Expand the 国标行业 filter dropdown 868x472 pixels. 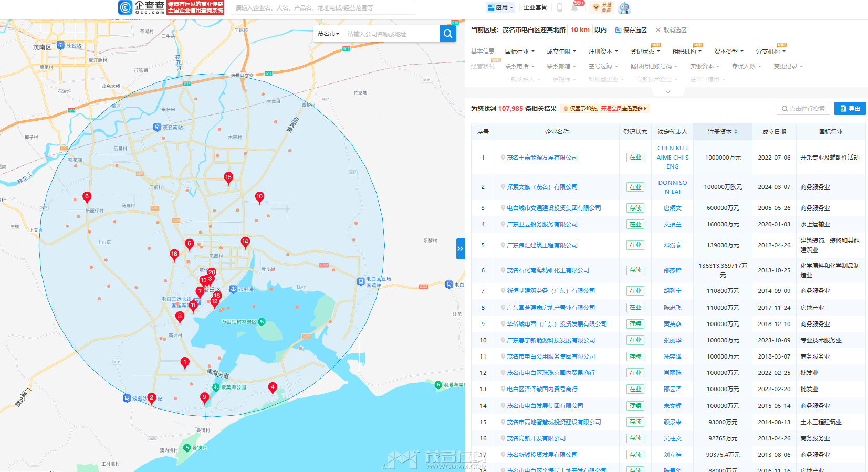click(519, 51)
